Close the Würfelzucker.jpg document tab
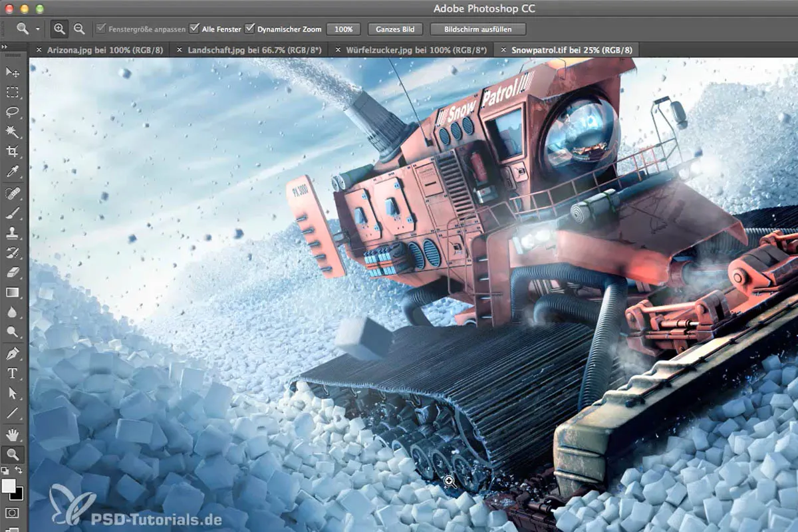The height and width of the screenshot is (532, 798). tap(337, 50)
